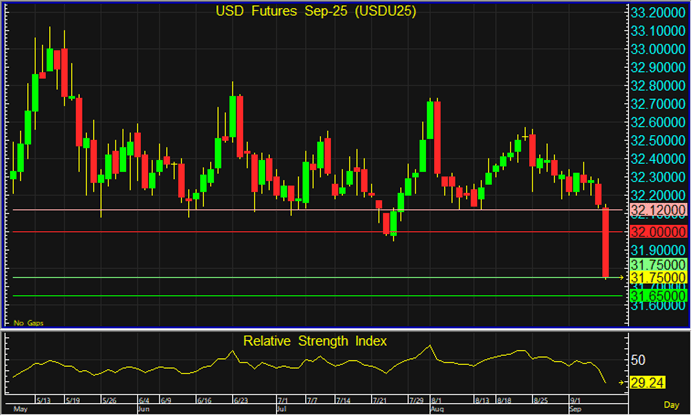
Task: Click the USD Futures Sep-25 chart title
Action: 316,12
